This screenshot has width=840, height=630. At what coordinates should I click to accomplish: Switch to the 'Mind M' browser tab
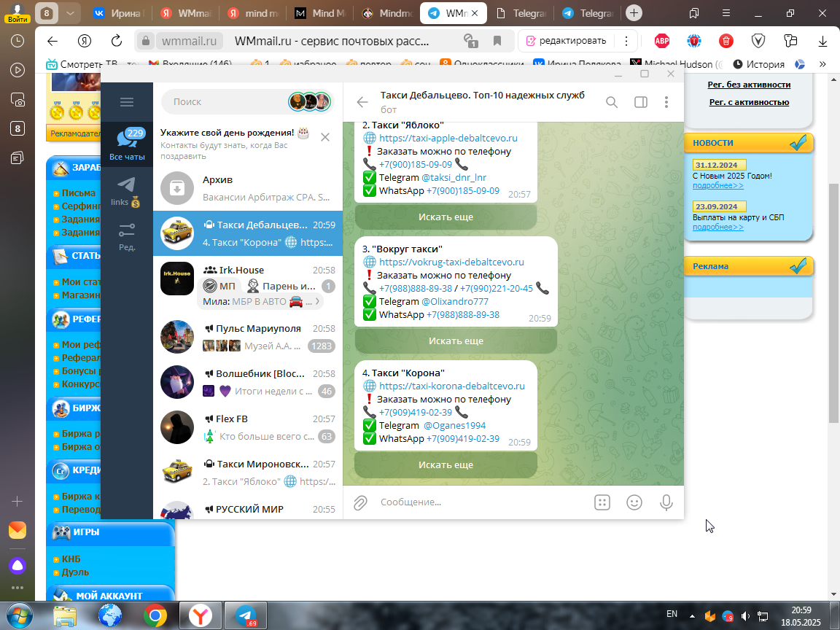pos(320,13)
